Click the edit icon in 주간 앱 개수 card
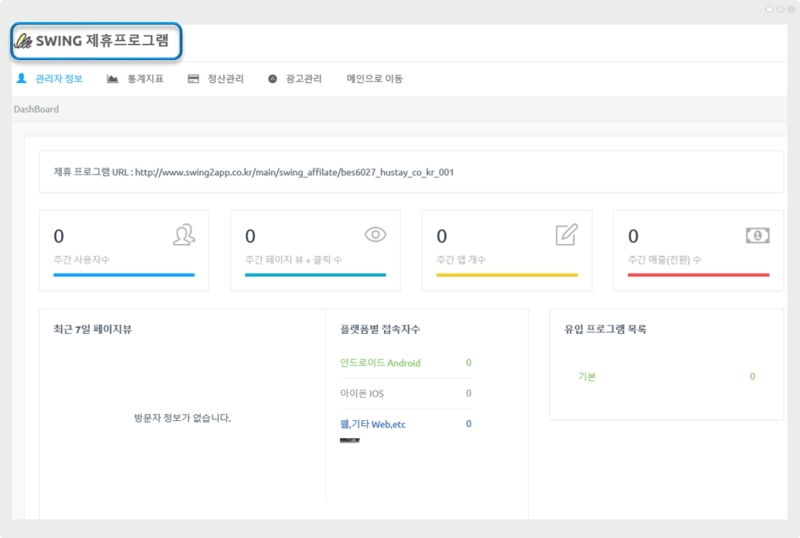The image size is (800, 538). pyautogui.click(x=566, y=235)
